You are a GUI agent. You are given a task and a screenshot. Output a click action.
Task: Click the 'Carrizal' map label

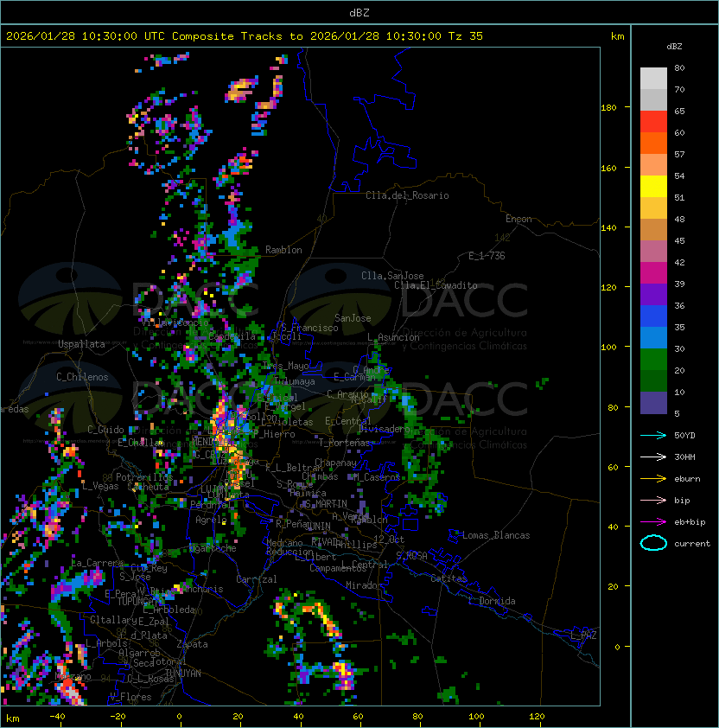point(256,579)
